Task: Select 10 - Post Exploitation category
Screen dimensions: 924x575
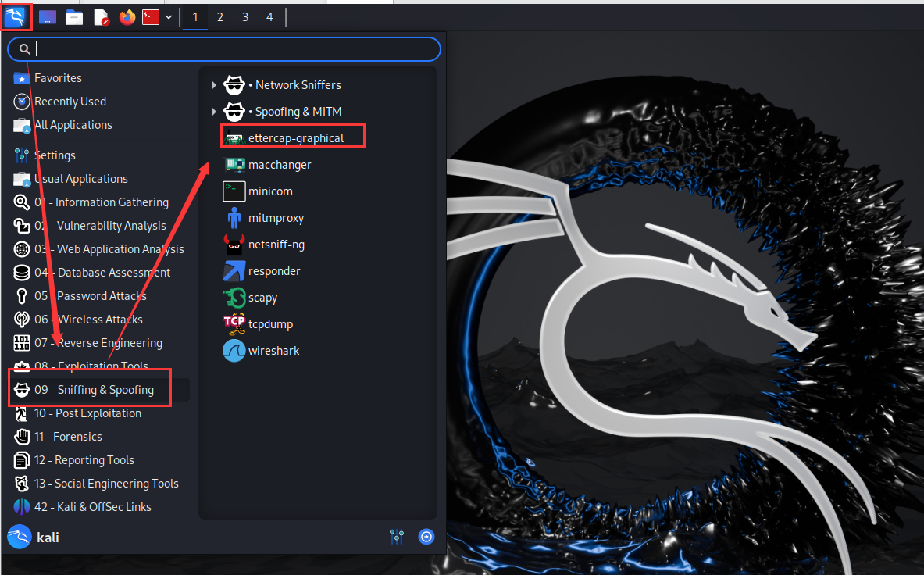Action: coord(100,413)
